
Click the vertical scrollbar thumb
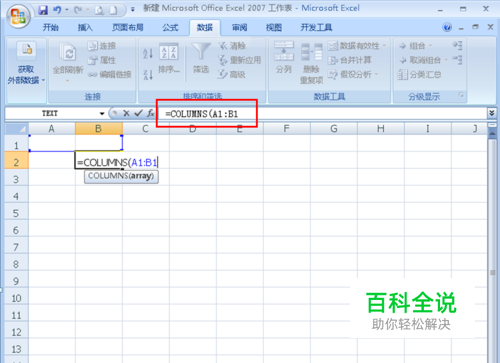[x=492, y=272]
